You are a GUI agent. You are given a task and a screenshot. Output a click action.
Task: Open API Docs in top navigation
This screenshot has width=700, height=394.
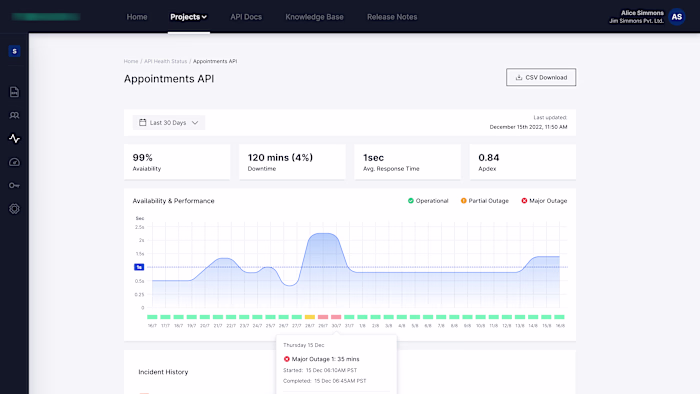[x=246, y=17]
